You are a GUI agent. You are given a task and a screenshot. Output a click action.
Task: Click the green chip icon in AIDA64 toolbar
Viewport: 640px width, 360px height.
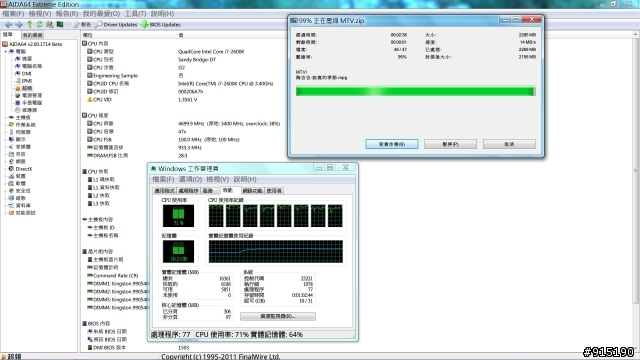(60, 24)
